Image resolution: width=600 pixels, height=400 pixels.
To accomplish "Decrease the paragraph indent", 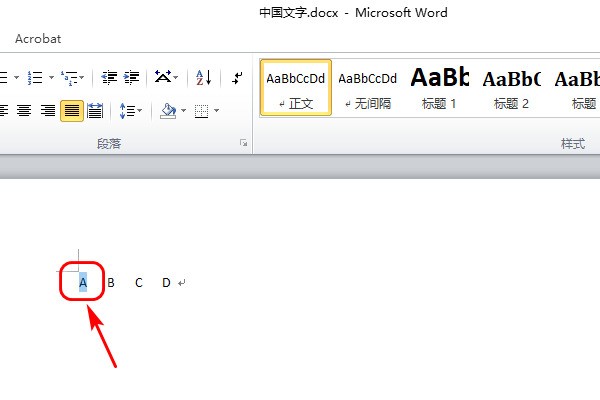I will (109, 78).
